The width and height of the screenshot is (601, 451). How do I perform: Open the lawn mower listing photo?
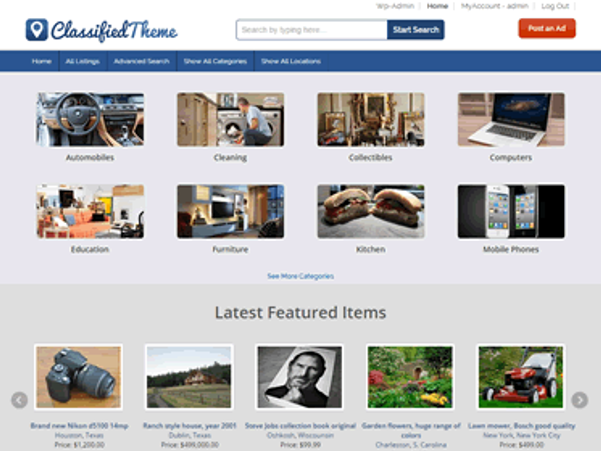pyautogui.click(x=521, y=377)
